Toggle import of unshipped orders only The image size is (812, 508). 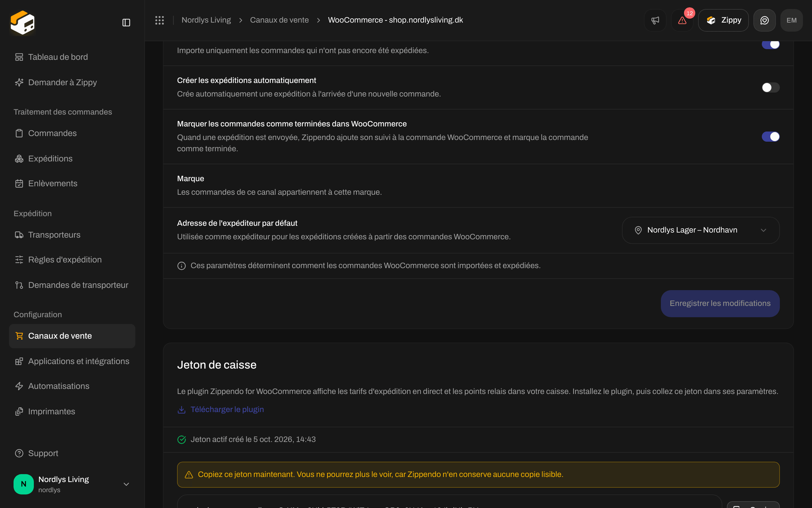click(x=770, y=45)
